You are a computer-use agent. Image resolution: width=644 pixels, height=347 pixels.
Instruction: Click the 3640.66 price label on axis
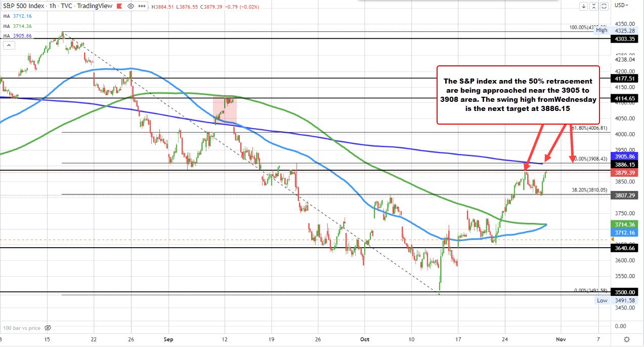coord(625,248)
